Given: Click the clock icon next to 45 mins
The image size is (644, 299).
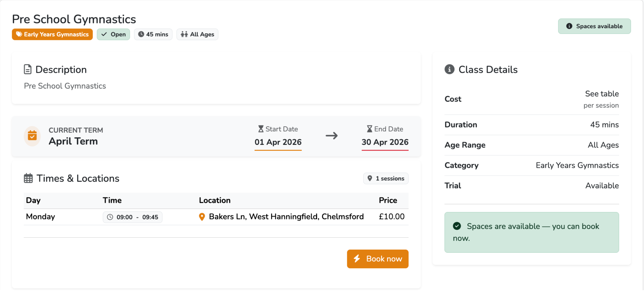Looking at the screenshot, I should click(141, 34).
